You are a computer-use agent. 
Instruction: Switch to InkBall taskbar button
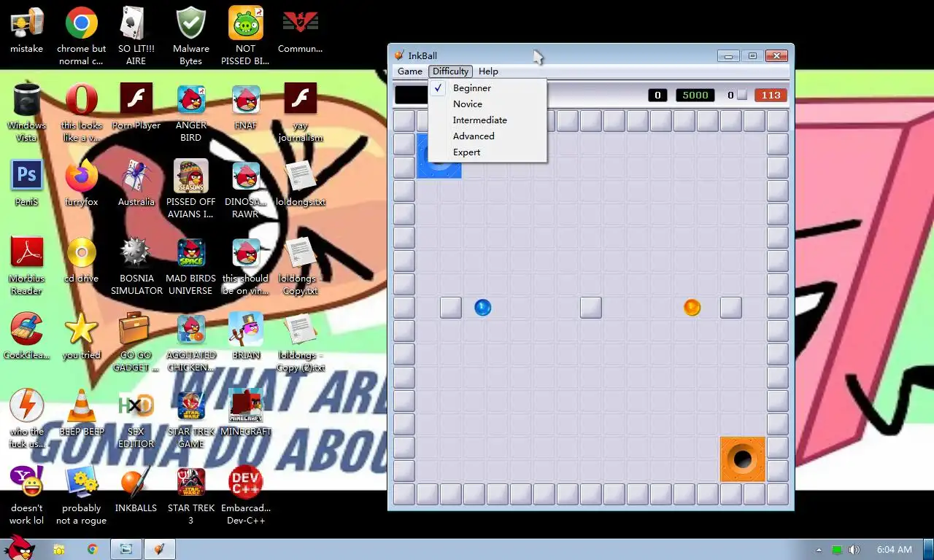(159, 549)
